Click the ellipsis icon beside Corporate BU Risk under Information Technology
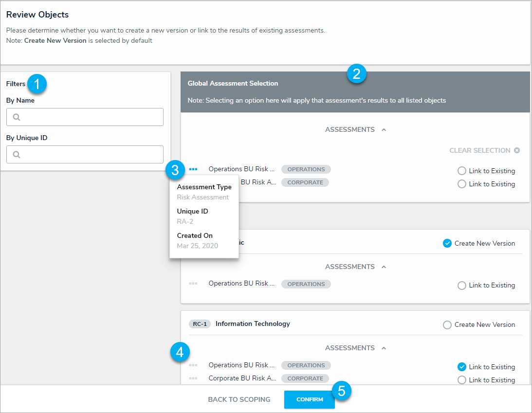The height and width of the screenshot is (413, 532). click(193, 378)
